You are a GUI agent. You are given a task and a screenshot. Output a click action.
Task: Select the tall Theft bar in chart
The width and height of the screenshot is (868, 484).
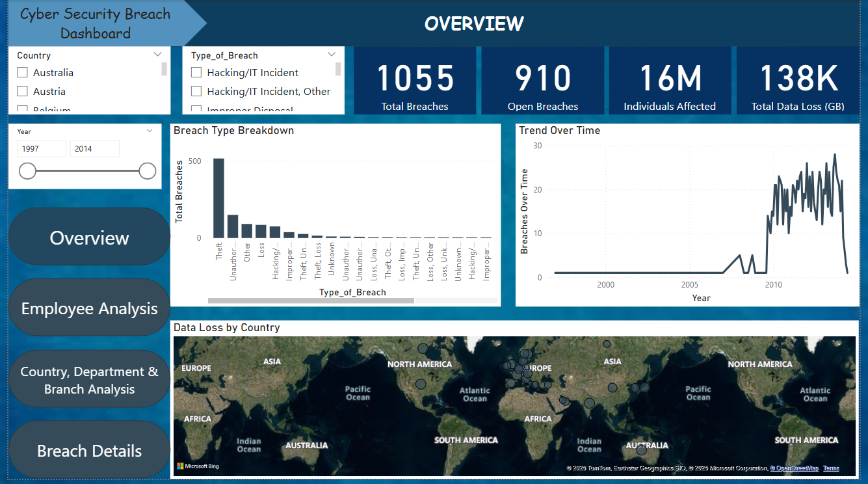pyautogui.click(x=219, y=198)
